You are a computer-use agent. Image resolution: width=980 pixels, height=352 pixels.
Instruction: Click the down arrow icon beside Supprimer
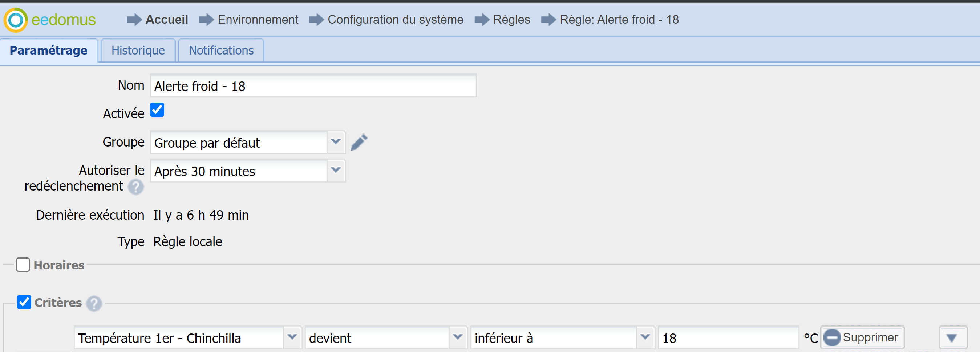coord(952,337)
